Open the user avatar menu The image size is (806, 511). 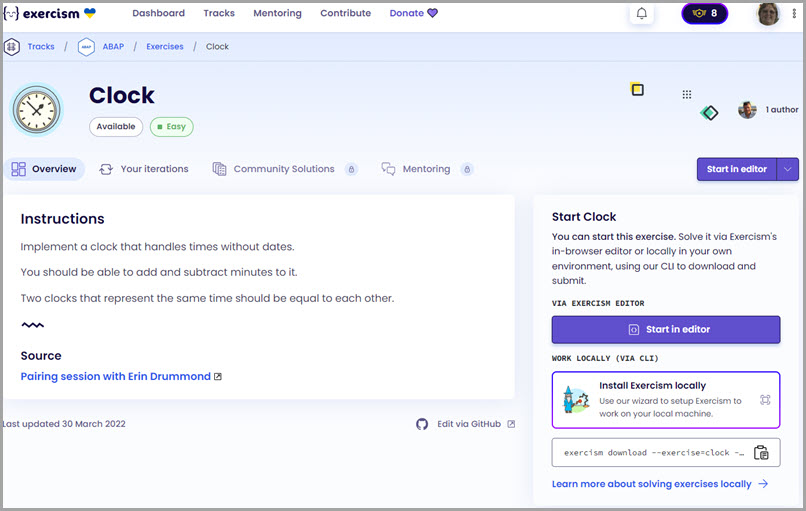pyautogui.click(x=768, y=14)
